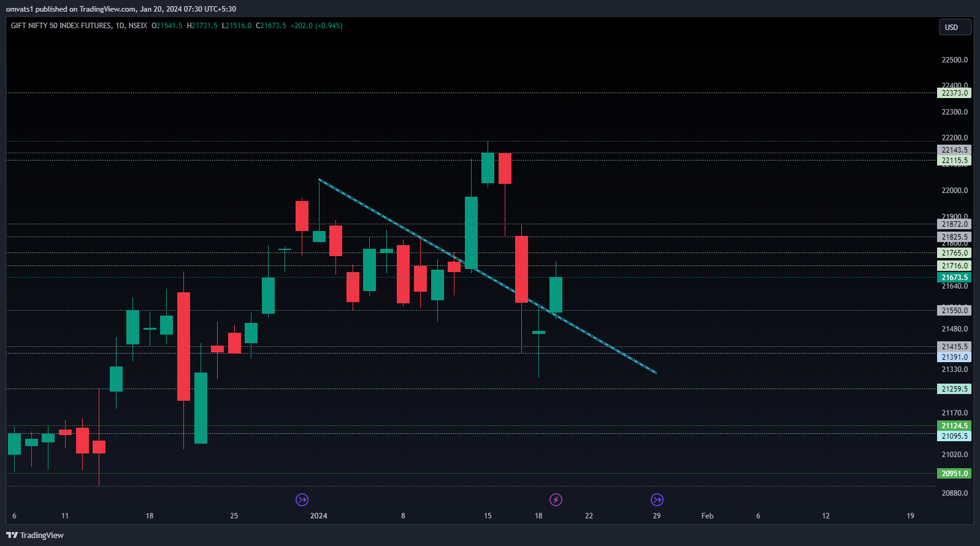Click the NSEIX exchange label
Viewport: 980px width, 546px height.
tap(138, 26)
